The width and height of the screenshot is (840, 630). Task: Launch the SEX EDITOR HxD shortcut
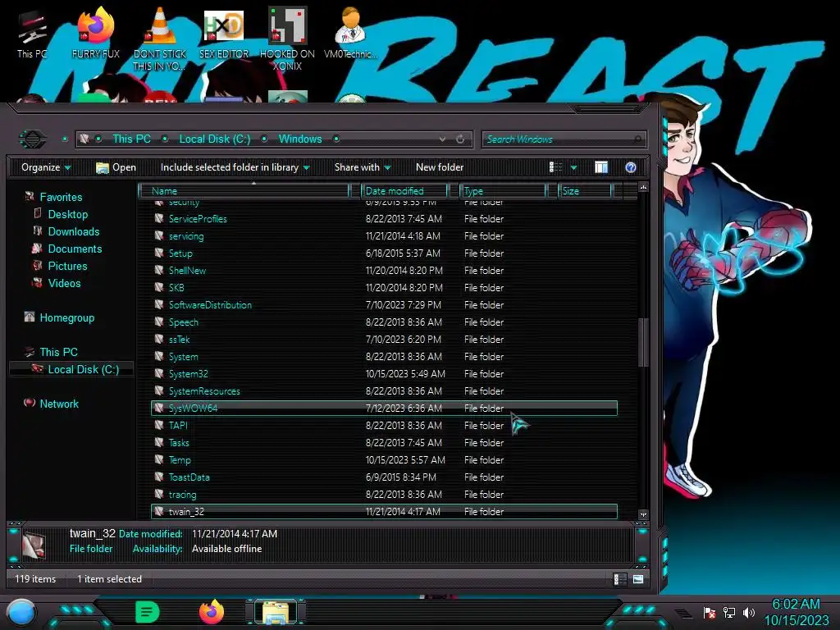(224, 34)
